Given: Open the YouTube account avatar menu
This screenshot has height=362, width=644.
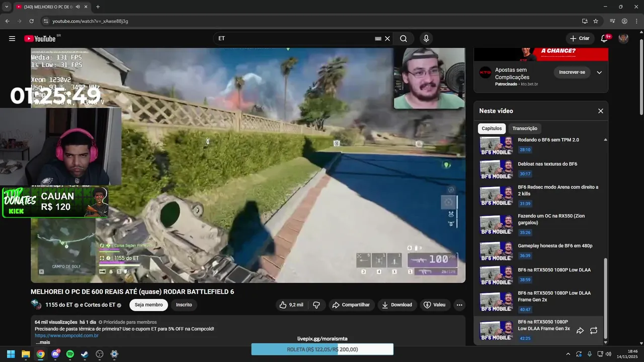Looking at the screenshot, I should pos(623,39).
